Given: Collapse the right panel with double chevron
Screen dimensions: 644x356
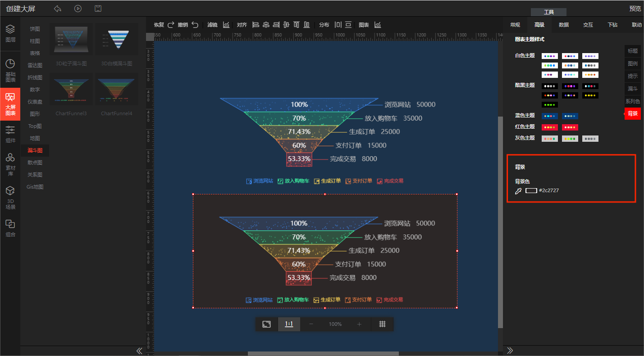Looking at the screenshot, I should (x=510, y=351).
